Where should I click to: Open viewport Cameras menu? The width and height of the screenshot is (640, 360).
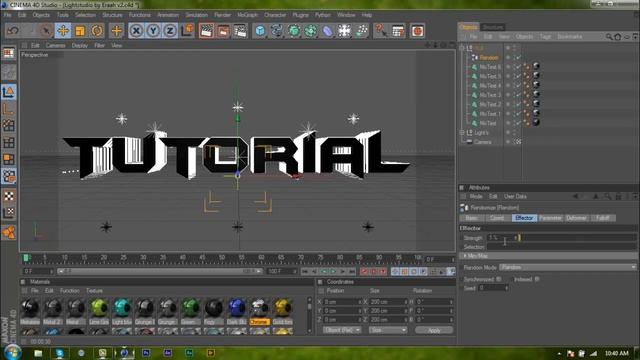pos(56,45)
